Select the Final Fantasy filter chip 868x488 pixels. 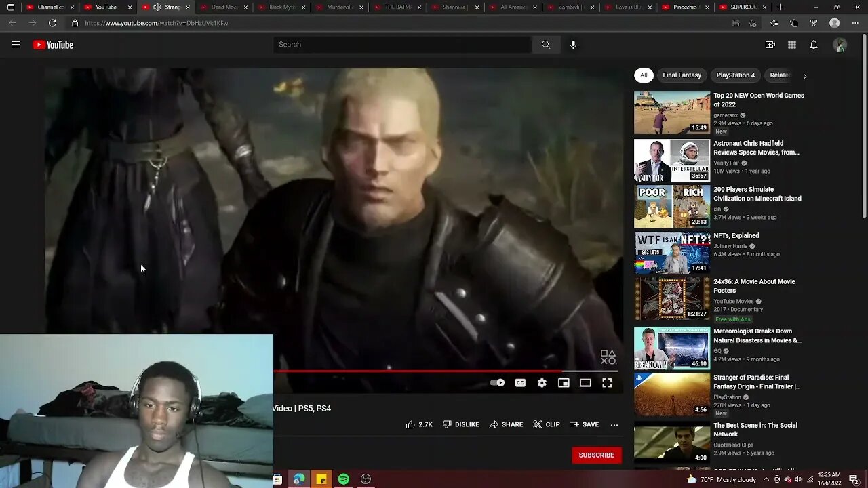pyautogui.click(x=682, y=75)
